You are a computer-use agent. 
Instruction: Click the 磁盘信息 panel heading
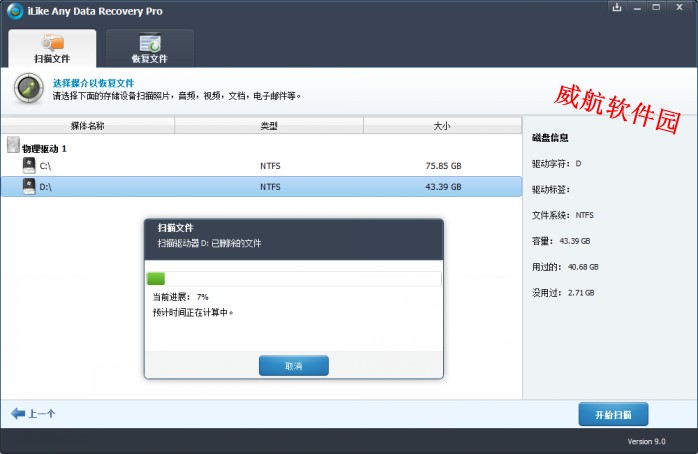click(x=550, y=138)
